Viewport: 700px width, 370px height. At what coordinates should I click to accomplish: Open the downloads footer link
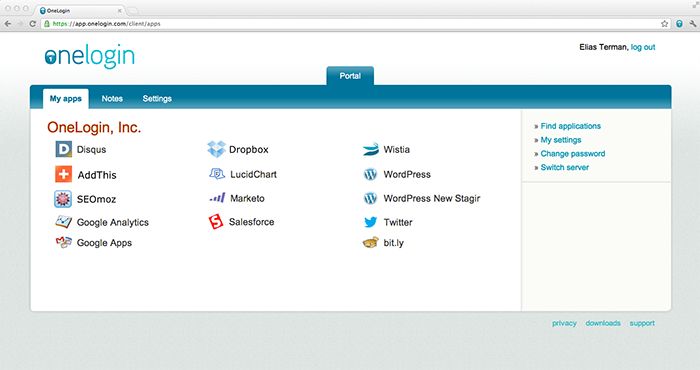point(603,323)
